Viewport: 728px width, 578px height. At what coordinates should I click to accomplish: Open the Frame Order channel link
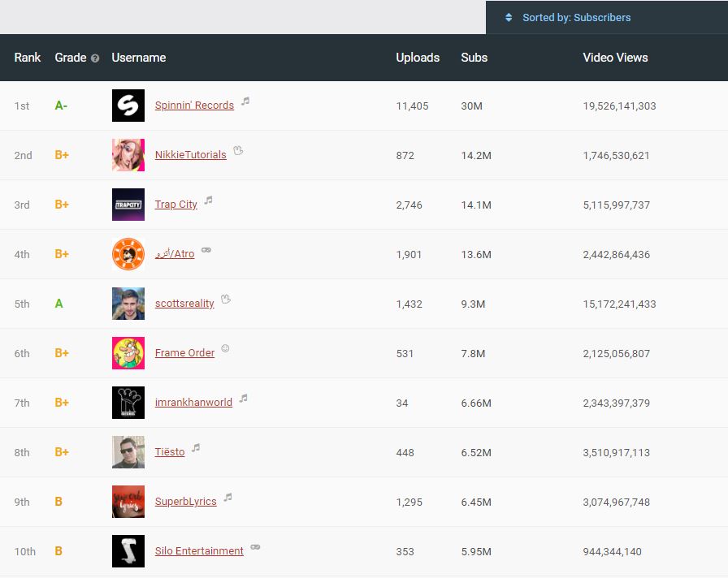click(x=184, y=353)
